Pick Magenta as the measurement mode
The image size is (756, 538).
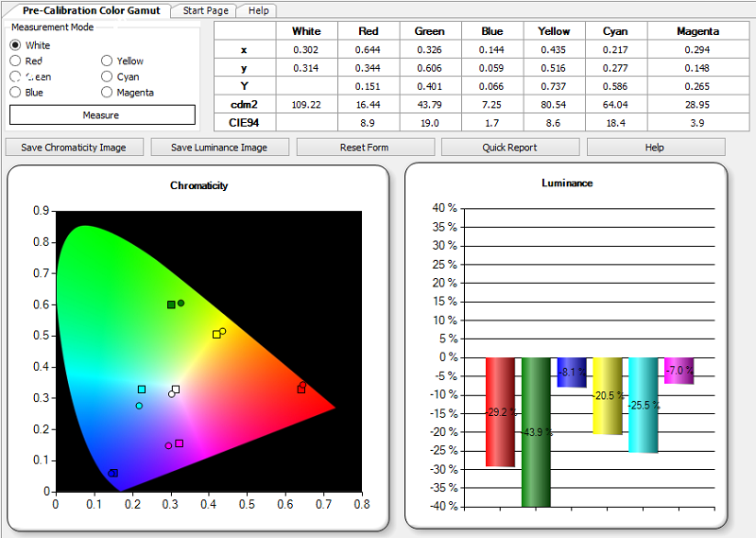point(107,92)
